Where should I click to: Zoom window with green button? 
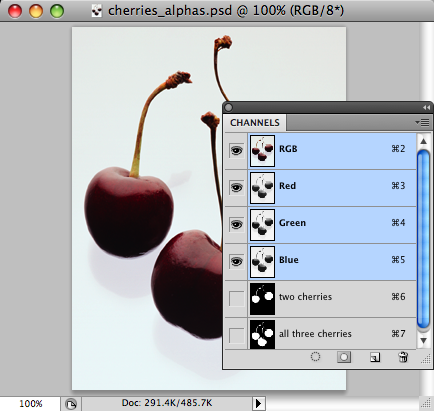point(57,11)
